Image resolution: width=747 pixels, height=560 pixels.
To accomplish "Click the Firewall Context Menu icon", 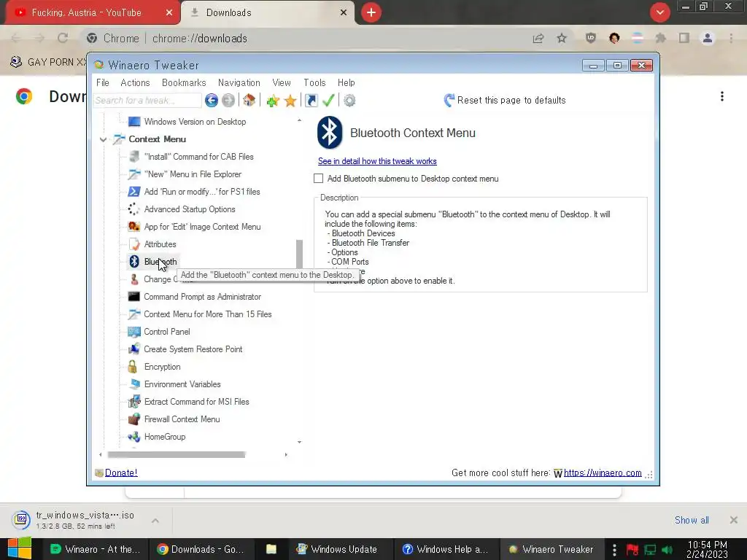I will (x=134, y=419).
